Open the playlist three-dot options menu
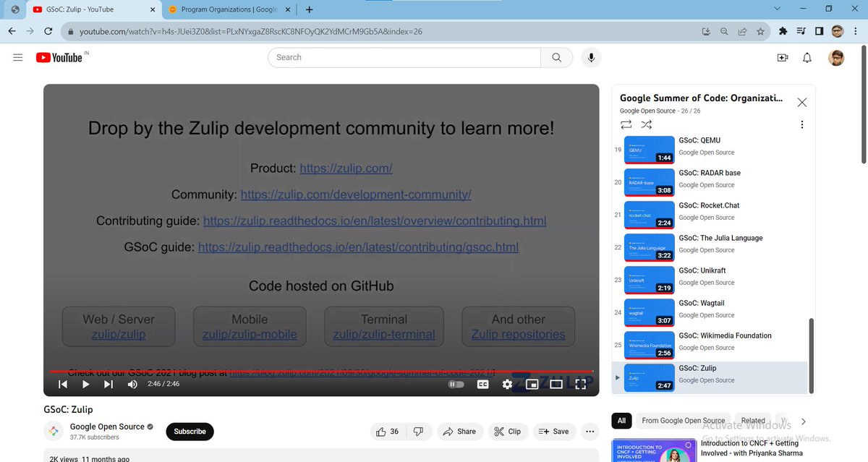Viewport: 868px width, 462px height. coord(801,124)
